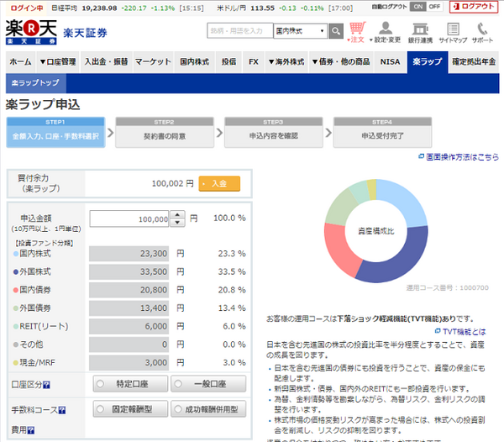Click the REIT amount field 6,000
The image size is (504, 442).
click(x=129, y=326)
